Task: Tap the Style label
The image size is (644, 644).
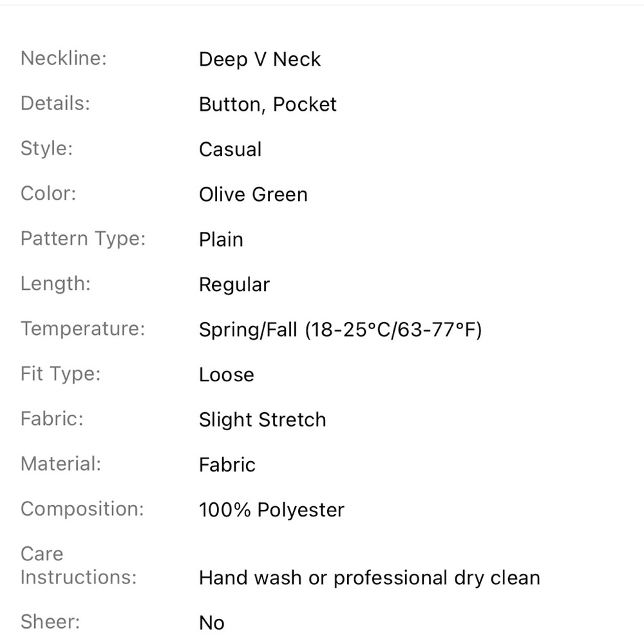Action: [x=46, y=148]
